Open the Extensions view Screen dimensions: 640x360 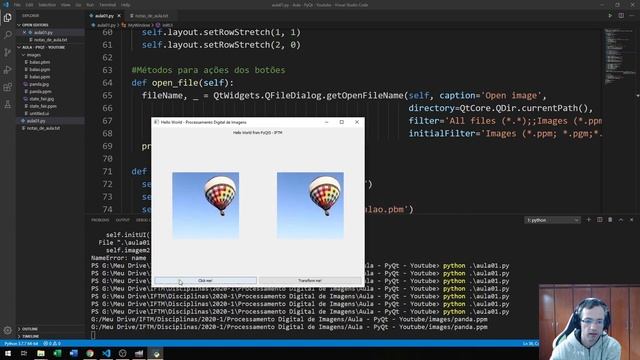8,87
